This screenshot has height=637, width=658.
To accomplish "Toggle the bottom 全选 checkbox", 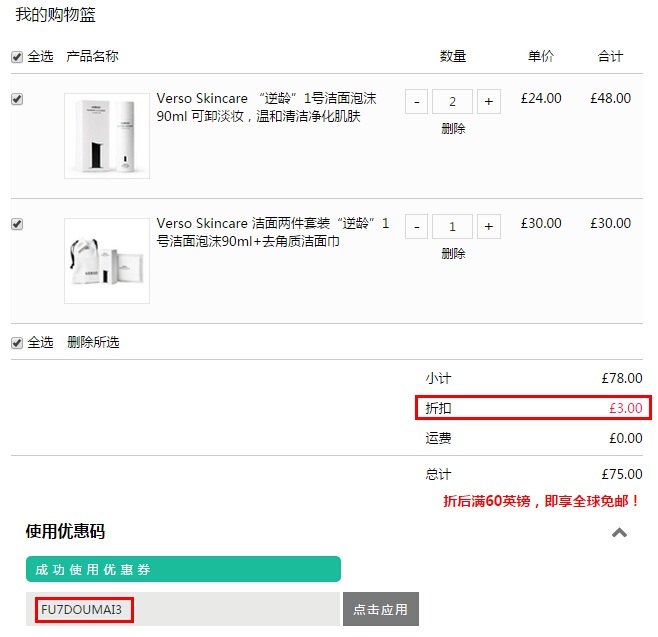I will pos(17,343).
